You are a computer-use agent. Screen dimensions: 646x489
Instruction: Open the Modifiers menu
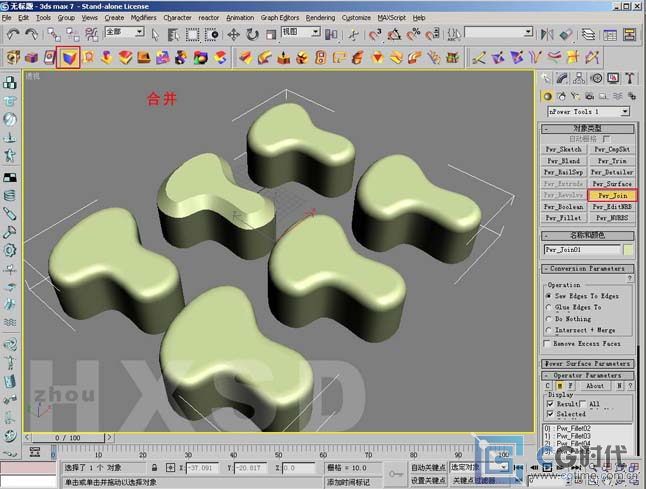click(x=143, y=18)
